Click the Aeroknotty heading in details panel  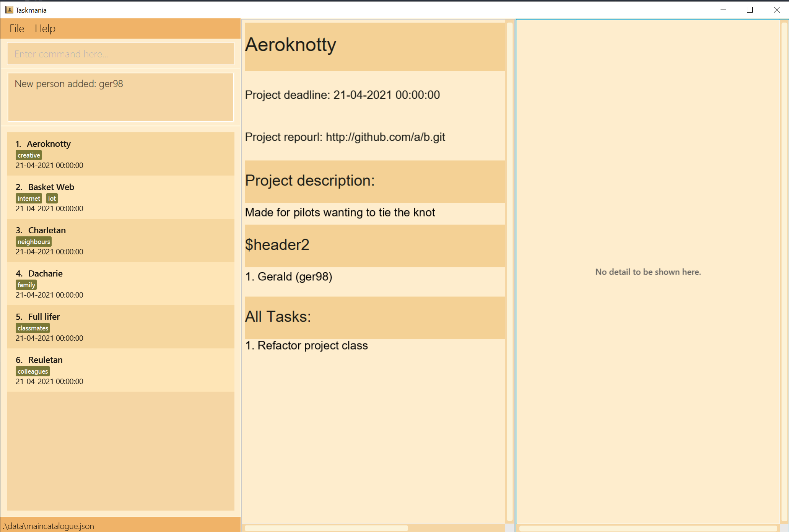(x=291, y=45)
